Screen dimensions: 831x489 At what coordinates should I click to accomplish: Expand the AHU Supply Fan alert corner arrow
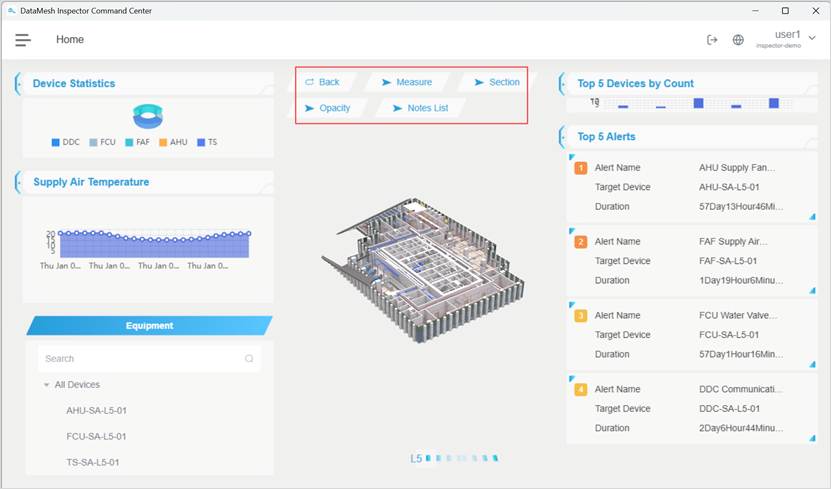(812, 215)
